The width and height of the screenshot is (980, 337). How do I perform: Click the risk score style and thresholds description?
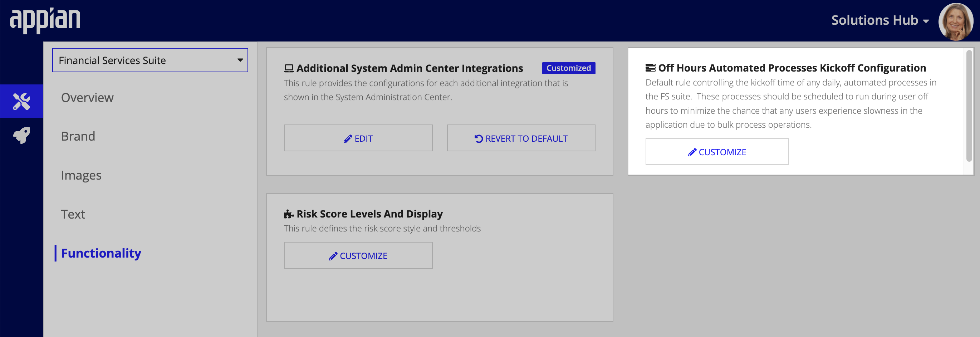[x=382, y=228]
